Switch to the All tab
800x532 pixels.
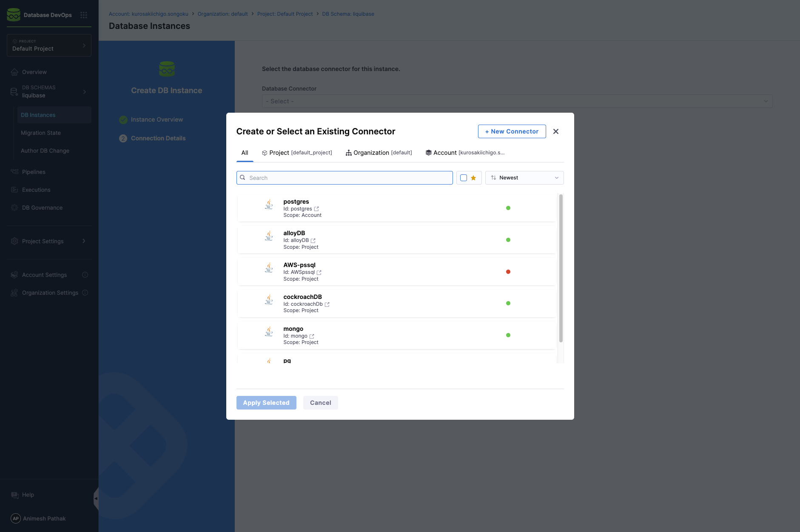pos(245,153)
